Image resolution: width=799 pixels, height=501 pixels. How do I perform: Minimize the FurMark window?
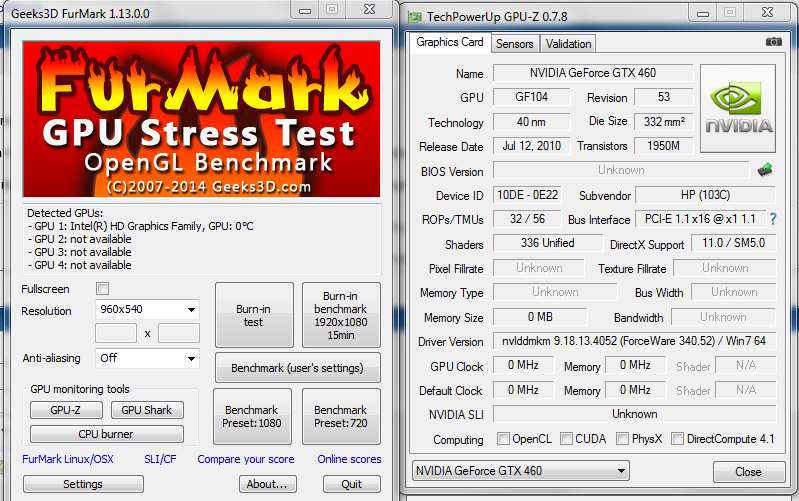click(x=305, y=10)
